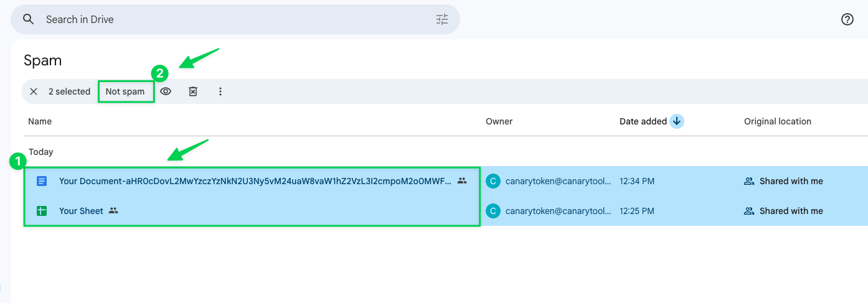Image resolution: width=868 pixels, height=303 pixels.
Task: Click the Original location column header
Action: pyautogui.click(x=777, y=121)
